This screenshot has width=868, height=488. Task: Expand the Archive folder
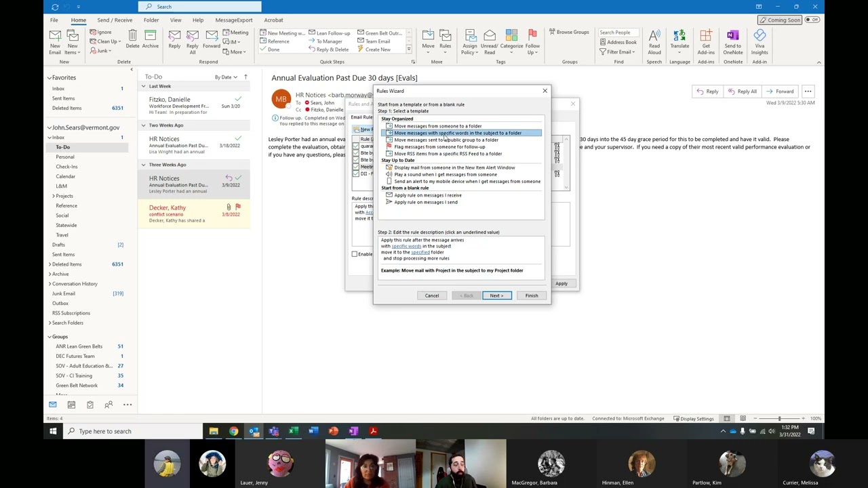point(50,274)
